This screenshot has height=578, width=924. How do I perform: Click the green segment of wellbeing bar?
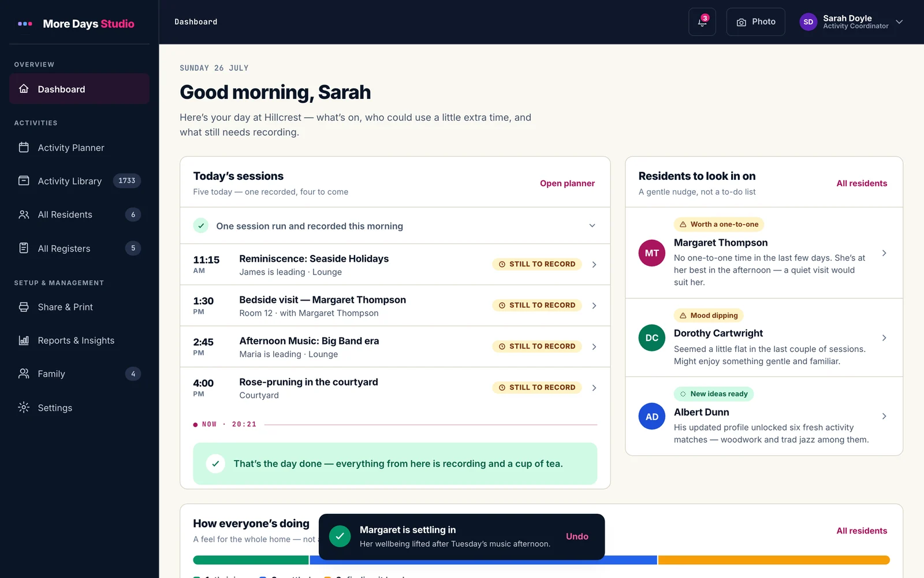251,560
